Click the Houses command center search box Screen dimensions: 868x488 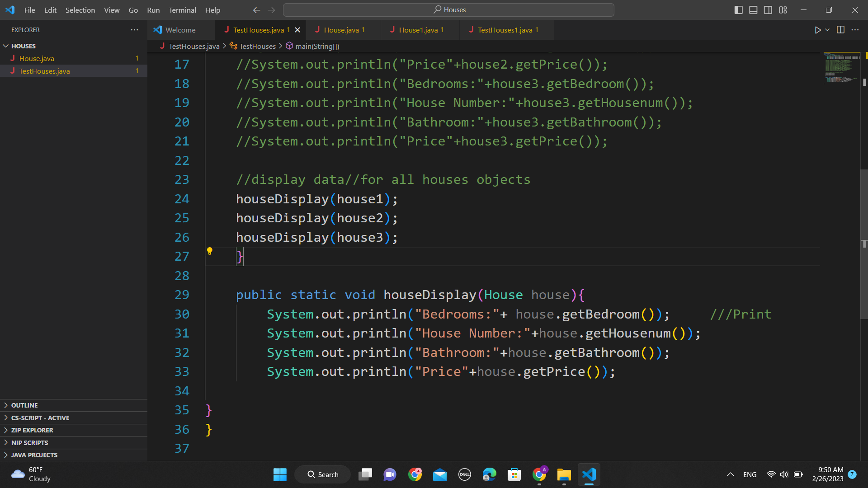[448, 10]
